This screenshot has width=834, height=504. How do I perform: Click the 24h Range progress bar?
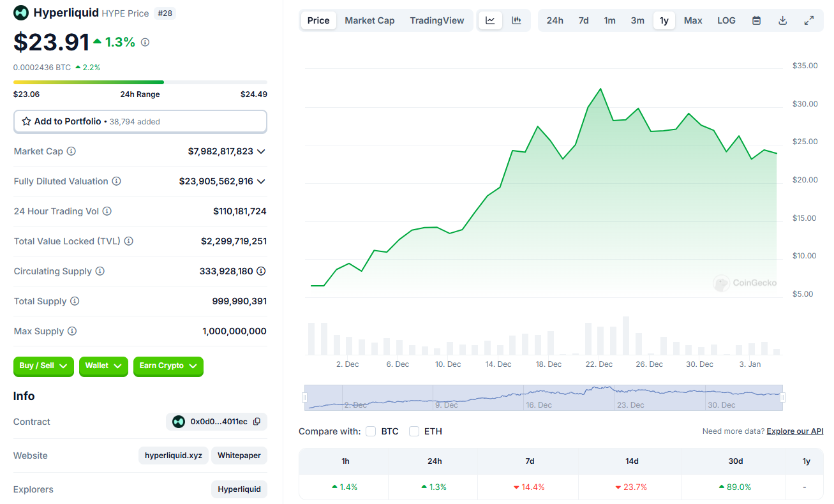tap(140, 82)
